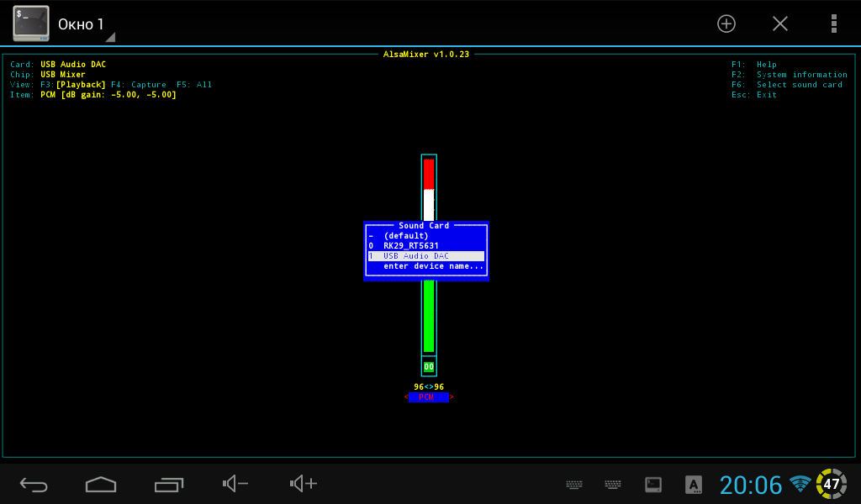Open new terminal window with plus icon
Viewport: 861px width, 504px height.
726,24
